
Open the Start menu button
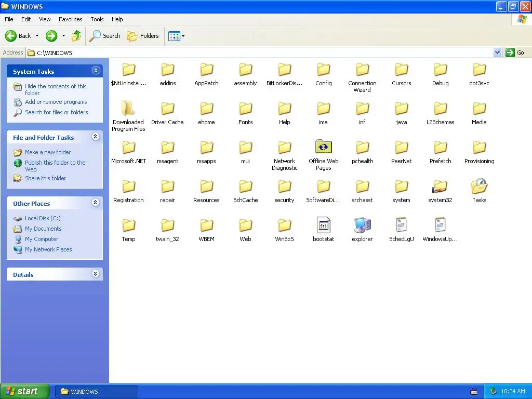pos(24,392)
